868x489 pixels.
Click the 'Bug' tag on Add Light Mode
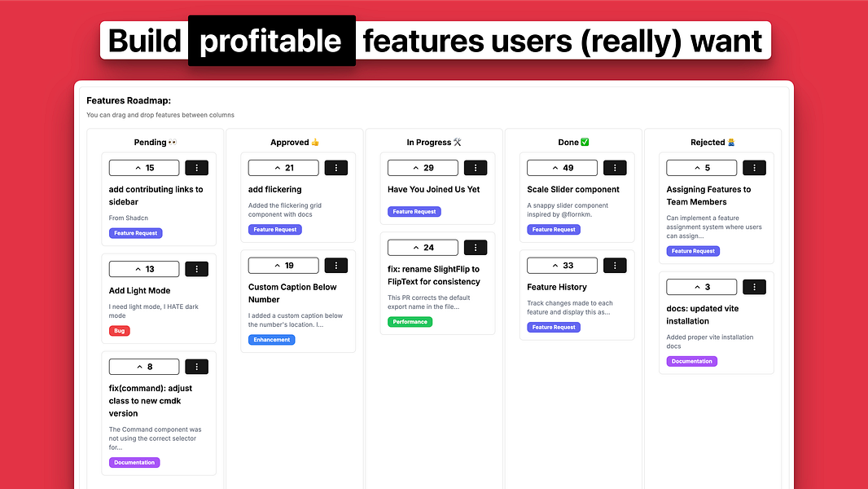tap(119, 330)
